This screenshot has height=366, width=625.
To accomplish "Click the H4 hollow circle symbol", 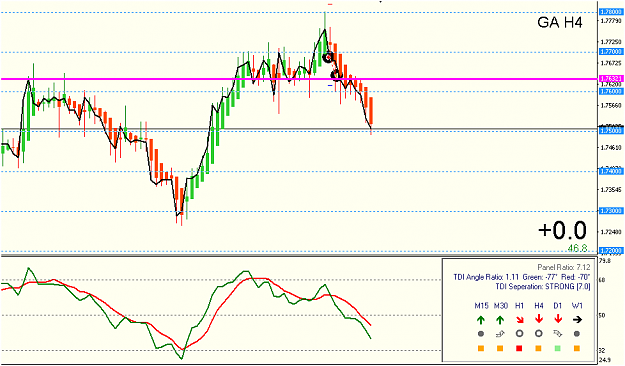I will (539, 334).
